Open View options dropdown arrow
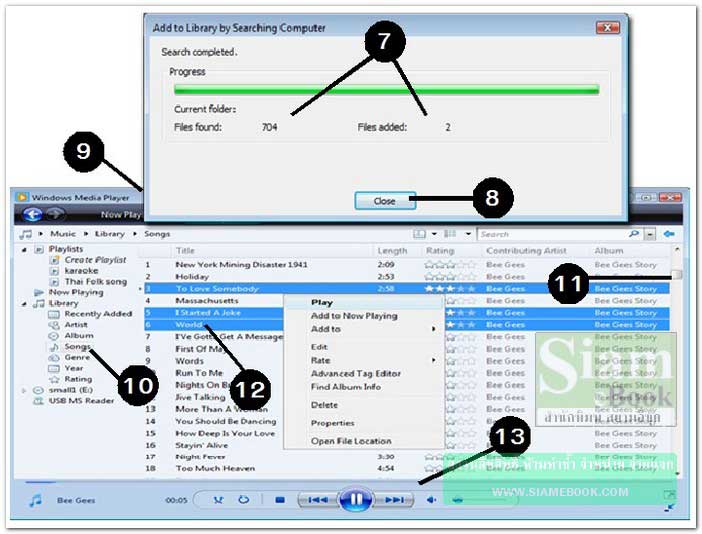 pos(468,234)
